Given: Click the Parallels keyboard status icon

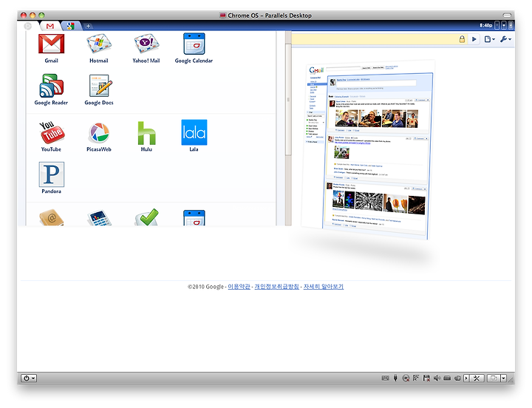Looking at the screenshot, I should click(x=385, y=378).
